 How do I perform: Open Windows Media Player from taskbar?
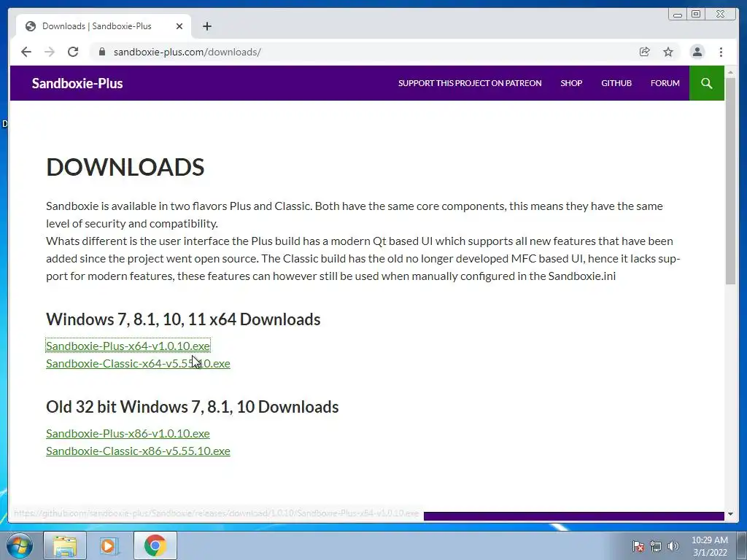point(109,545)
